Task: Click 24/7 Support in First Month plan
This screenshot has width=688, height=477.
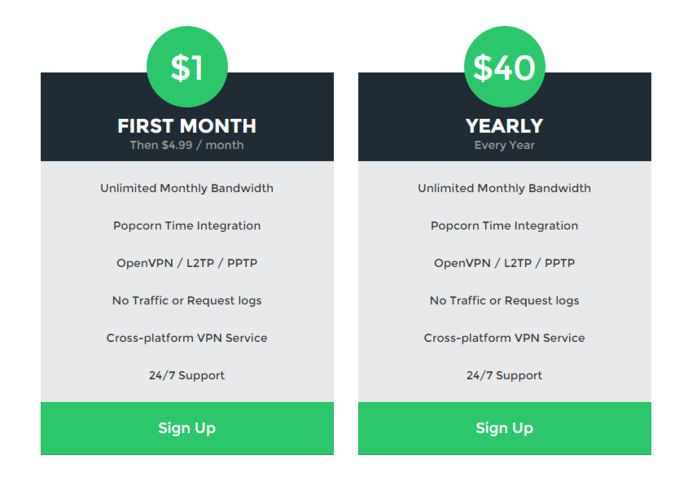Action: click(x=187, y=376)
